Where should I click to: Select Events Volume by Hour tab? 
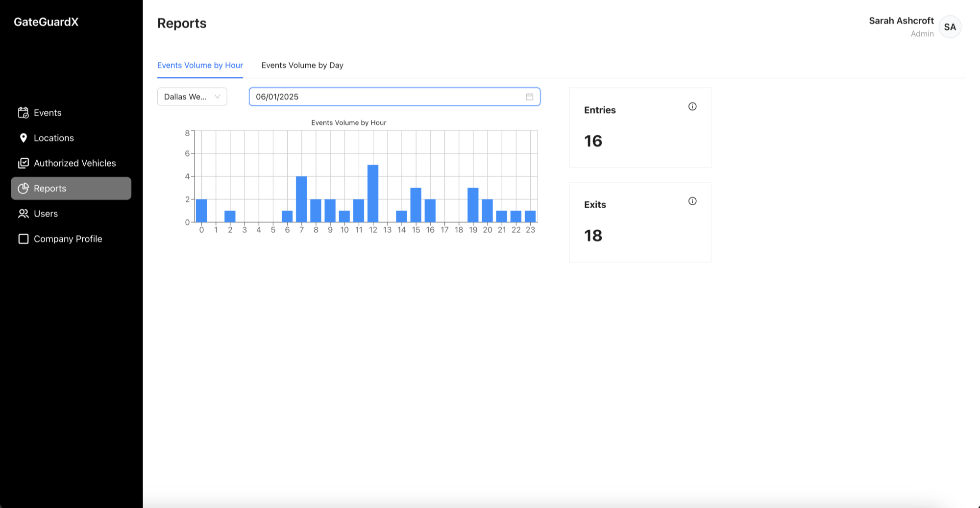tap(200, 65)
